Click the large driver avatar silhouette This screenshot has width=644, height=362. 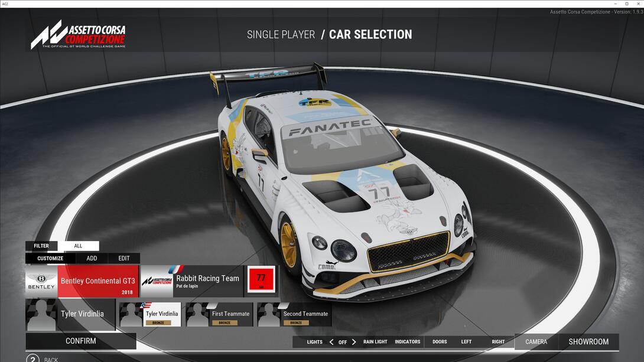pos(41,314)
